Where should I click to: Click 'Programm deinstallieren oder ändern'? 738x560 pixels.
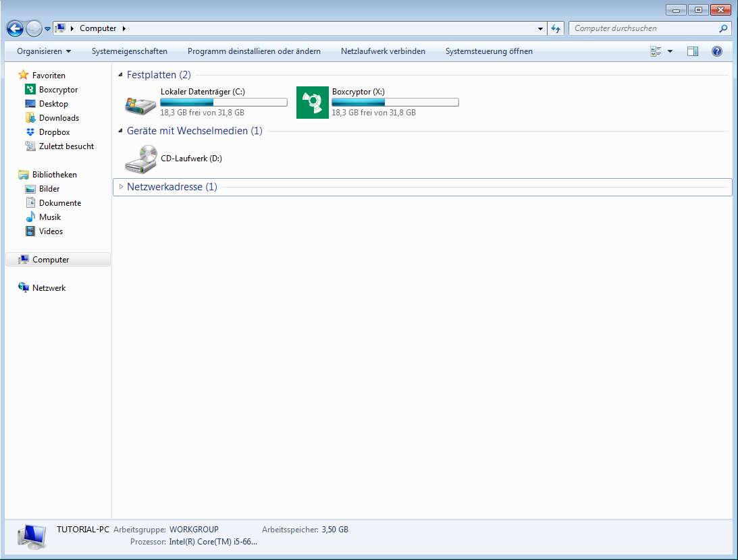254,51
